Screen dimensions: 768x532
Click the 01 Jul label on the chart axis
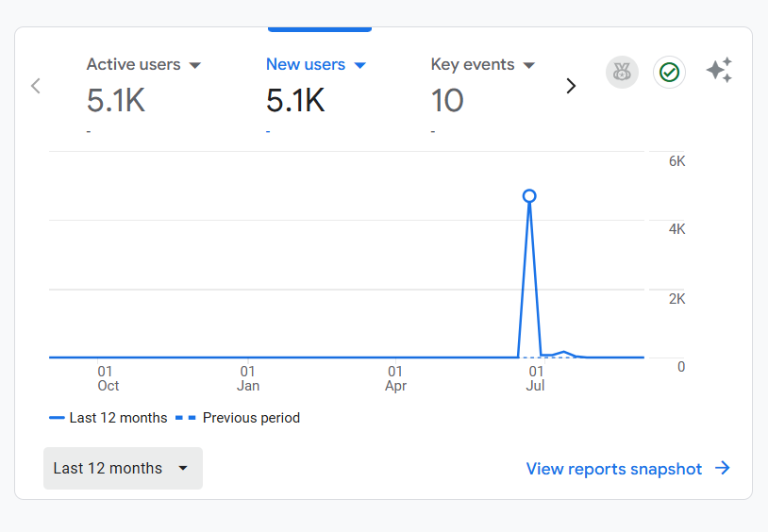pos(535,378)
